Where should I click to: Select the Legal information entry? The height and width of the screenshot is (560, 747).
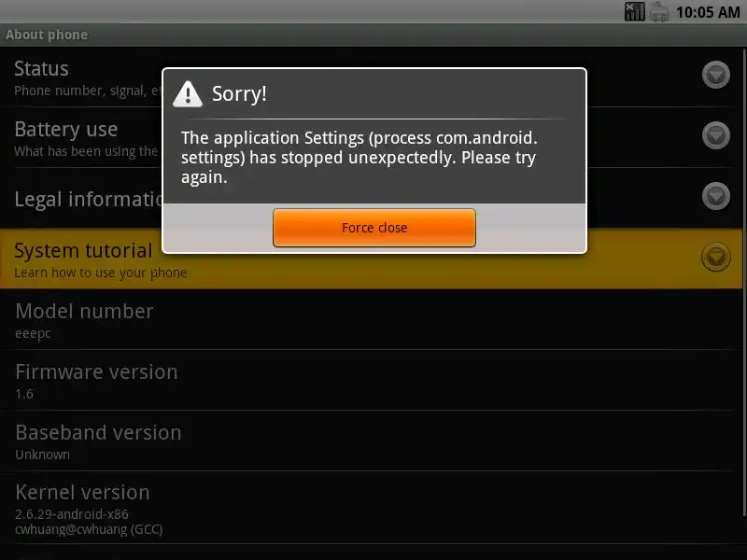pos(372,198)
